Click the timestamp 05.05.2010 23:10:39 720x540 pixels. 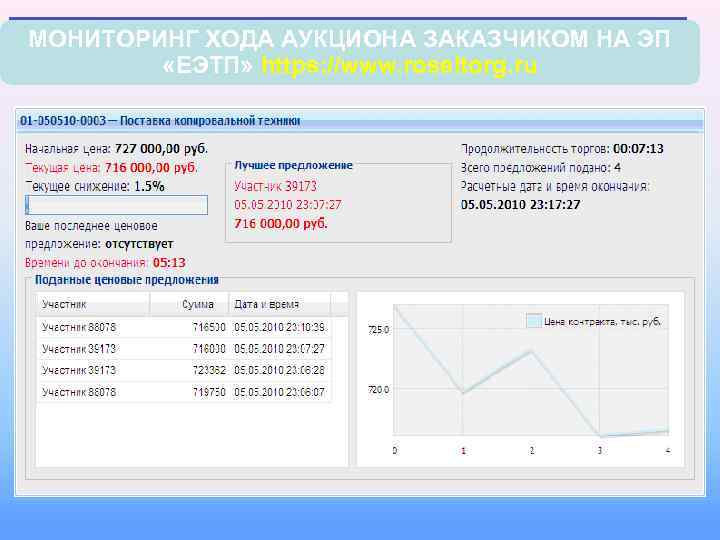280,327
